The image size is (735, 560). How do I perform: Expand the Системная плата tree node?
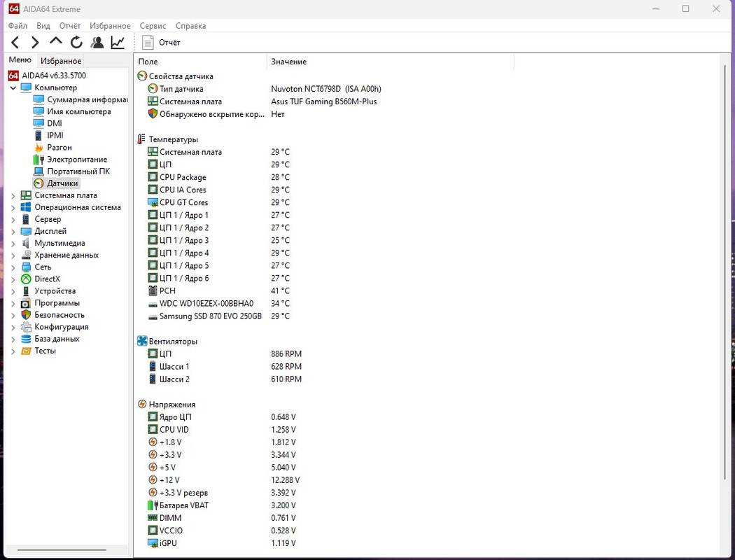click(13, 196)
